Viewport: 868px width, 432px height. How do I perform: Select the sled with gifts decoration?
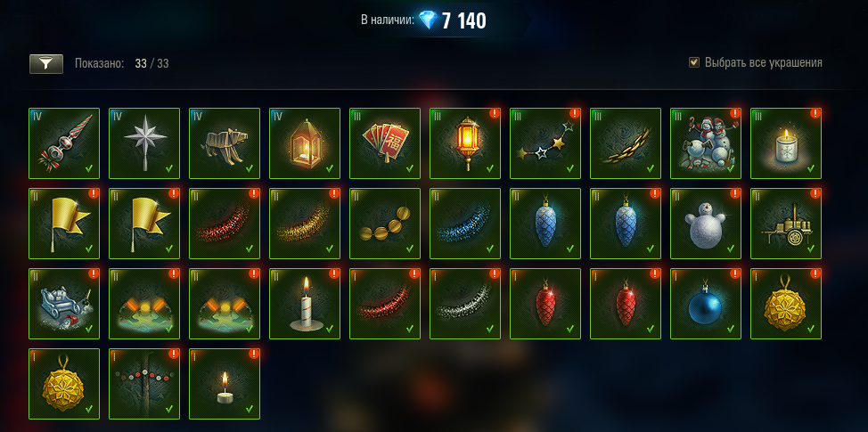coord(63,304)
